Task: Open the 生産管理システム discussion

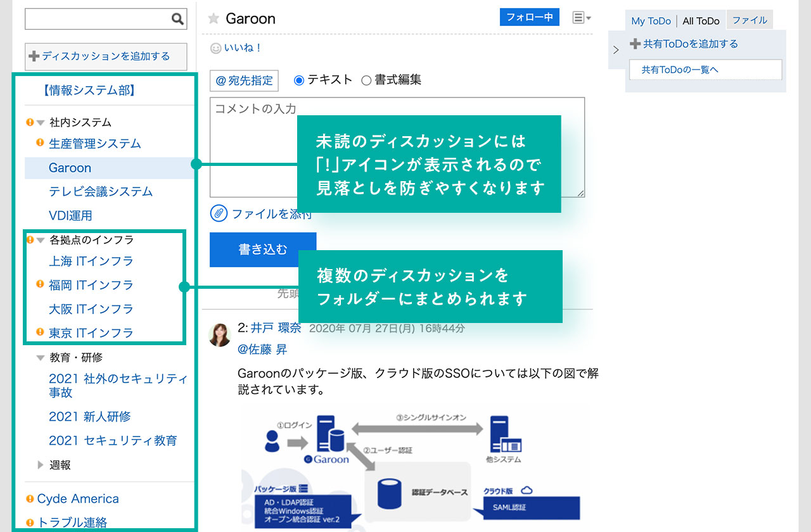Action: pyautogui.click(x=95, y=144)
